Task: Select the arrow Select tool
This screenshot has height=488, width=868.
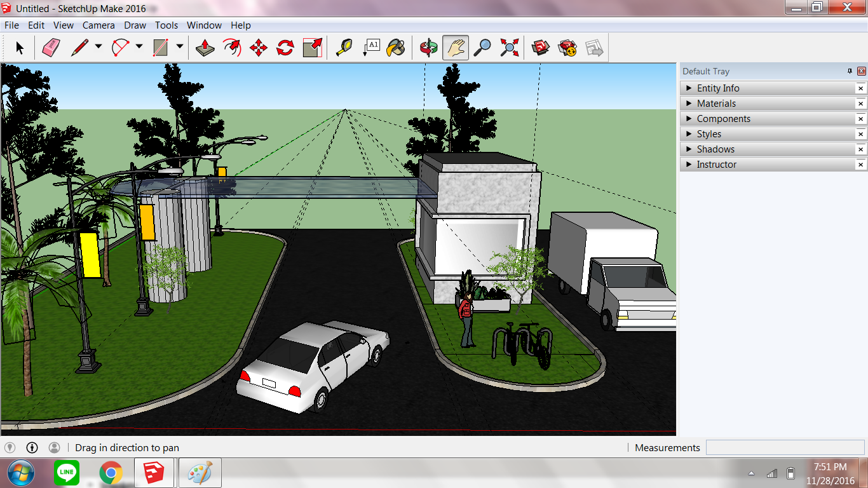Action: [x=20, y=47]
